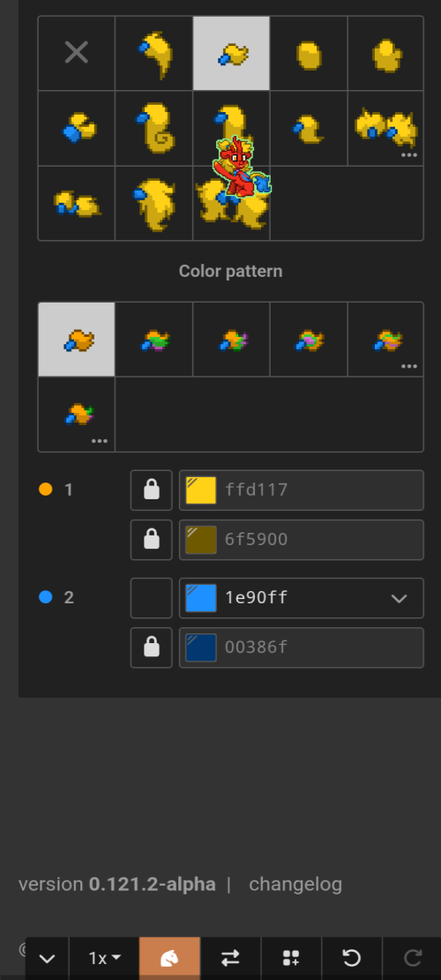Click the yellow ffd117 color swatch
This screenshot has width=441, height=980.
click(x=201, y=490)
